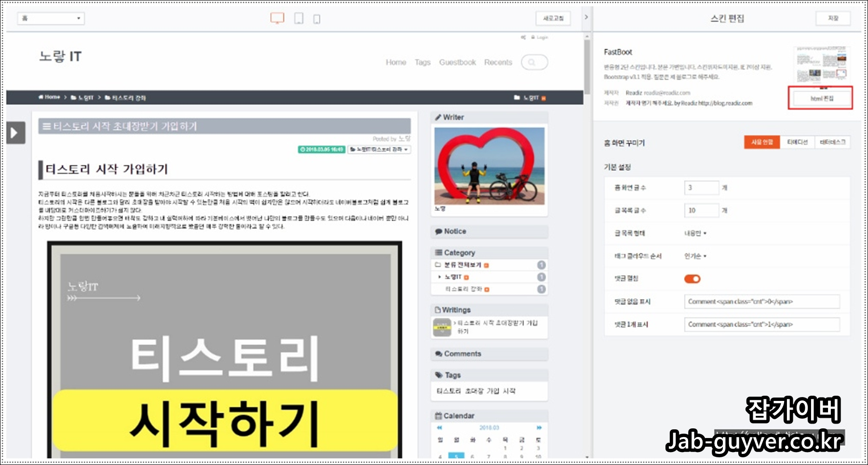The width and height of the screenshot is (868, 465).
Task: Click the save button in skin editor
Action: tap(833, 18)
